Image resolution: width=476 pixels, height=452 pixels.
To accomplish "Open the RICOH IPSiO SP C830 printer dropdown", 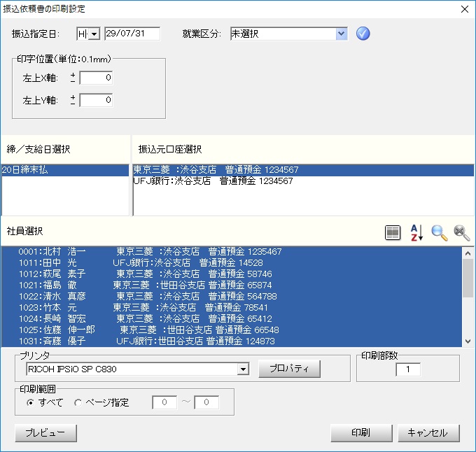I will pos(243,369).
